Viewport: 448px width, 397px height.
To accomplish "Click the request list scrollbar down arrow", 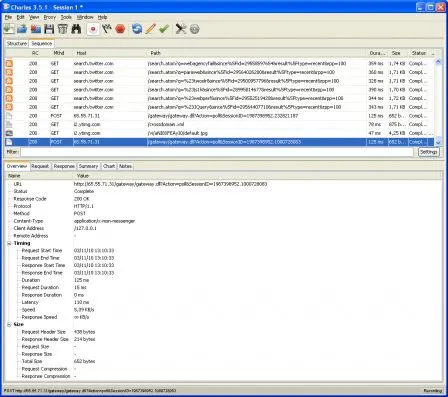I will [438, 142].
